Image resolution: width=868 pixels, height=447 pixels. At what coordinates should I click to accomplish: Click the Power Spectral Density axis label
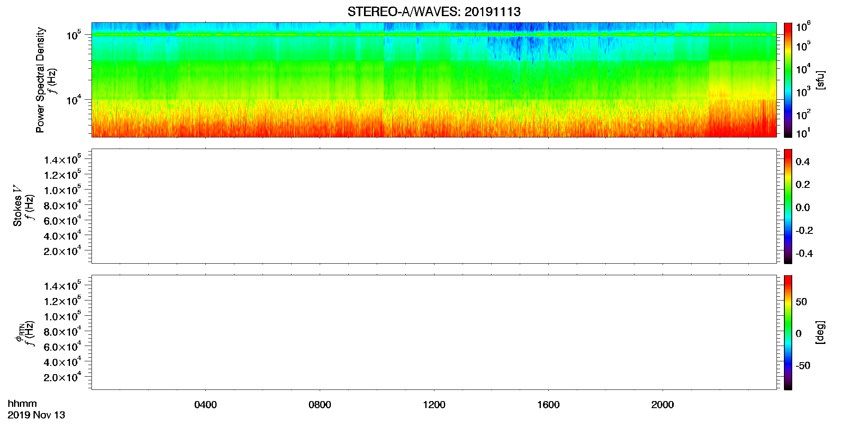point(40,80)
